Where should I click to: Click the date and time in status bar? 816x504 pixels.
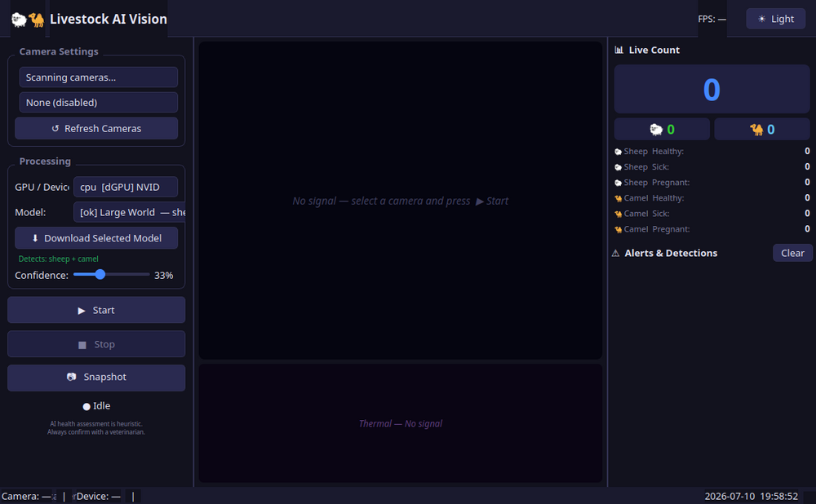(x=751, y=496)
